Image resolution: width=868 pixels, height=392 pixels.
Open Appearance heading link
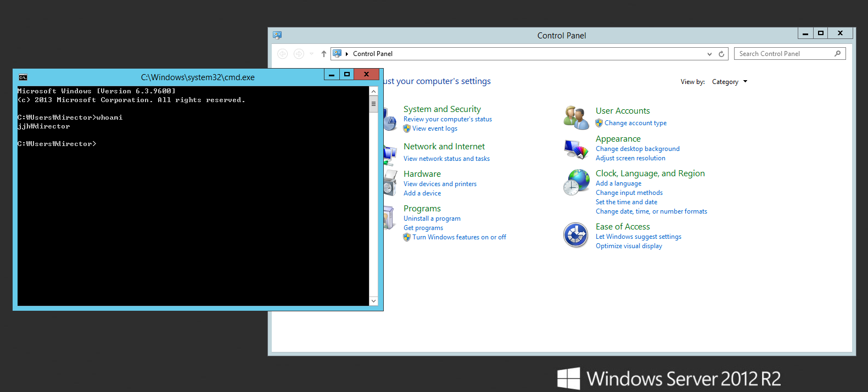pyautogui.click(x=618, y=139)
